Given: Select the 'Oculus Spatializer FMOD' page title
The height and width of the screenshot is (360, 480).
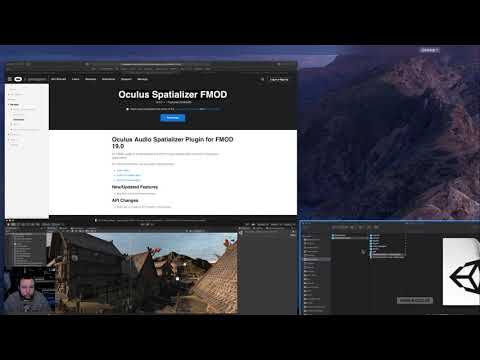Looking at the screenshot, I should 173,94.
